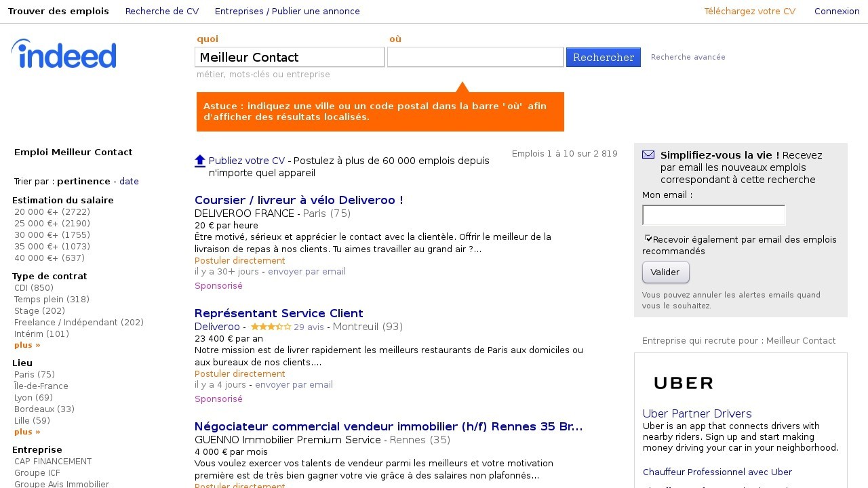This screenshot has width=868, height=488.
Task: Open the 29 avis reviews link
Action: point(309,327)
